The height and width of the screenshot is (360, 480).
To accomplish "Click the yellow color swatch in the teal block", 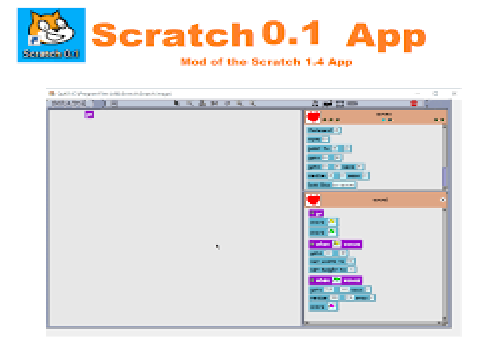I will click(332, 222).
